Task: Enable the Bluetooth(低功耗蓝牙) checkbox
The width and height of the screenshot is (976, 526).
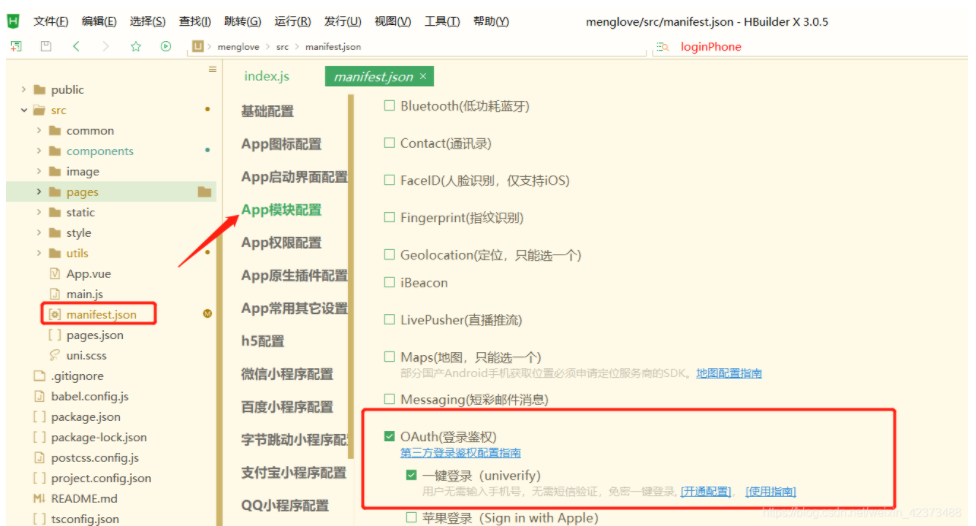Action: [x=390, y=106]
